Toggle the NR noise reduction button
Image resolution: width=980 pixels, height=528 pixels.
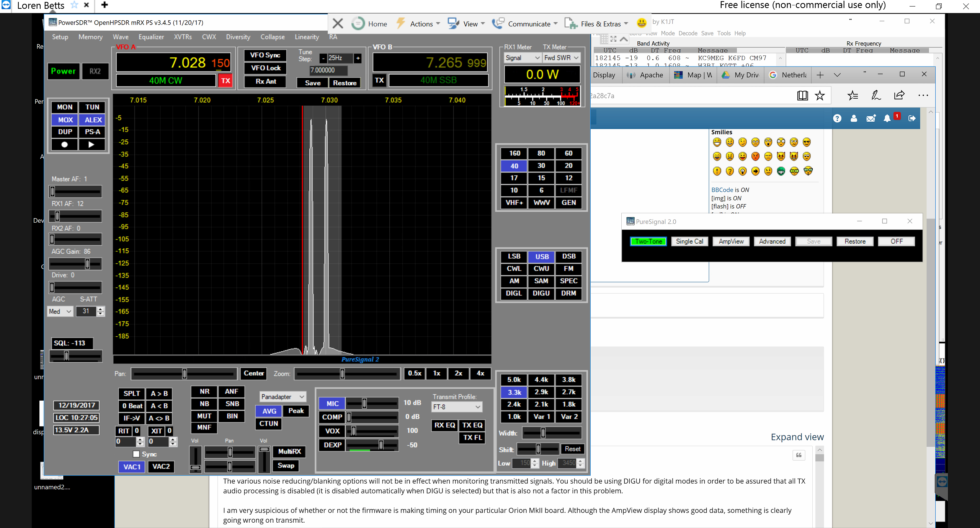point(204,391)
